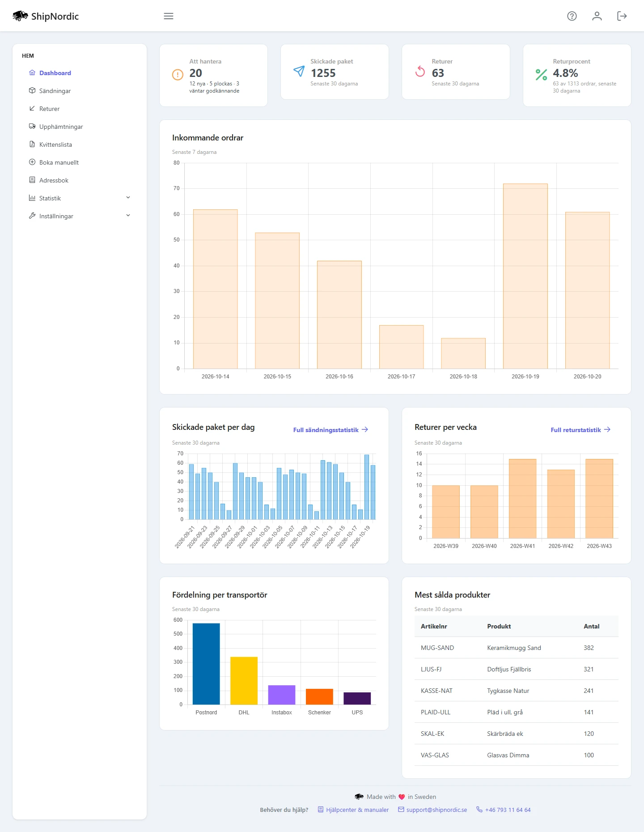Viewport: 644px width, 832px height.
Task: Click the logout icon
Action: coord(622,16)
